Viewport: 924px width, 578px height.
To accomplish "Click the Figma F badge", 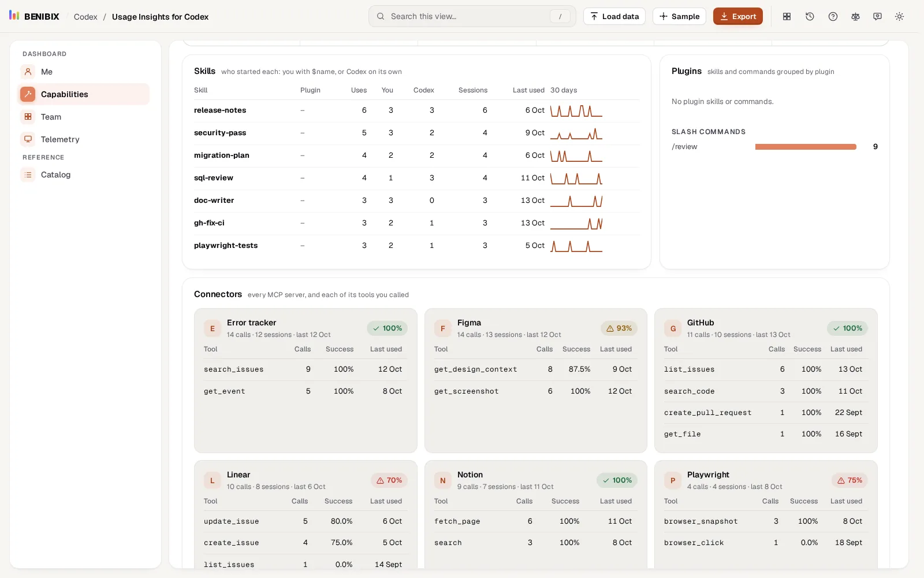I will click(443, 328).
